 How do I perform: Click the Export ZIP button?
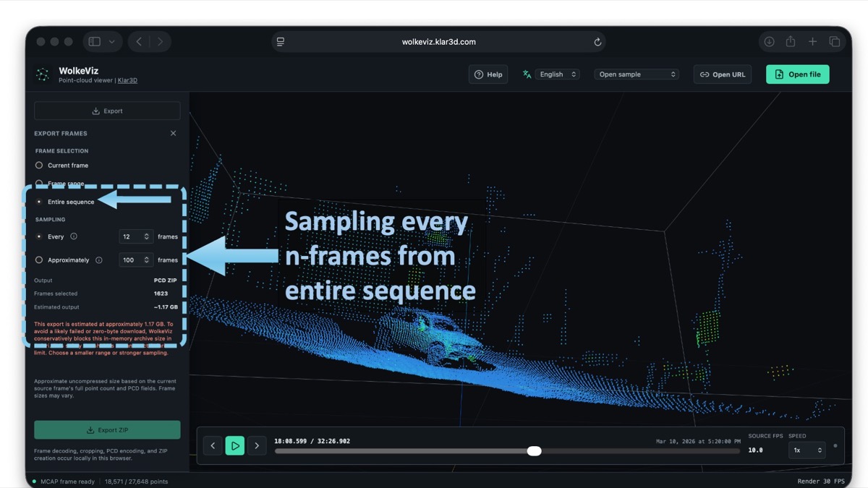[107, 429]
